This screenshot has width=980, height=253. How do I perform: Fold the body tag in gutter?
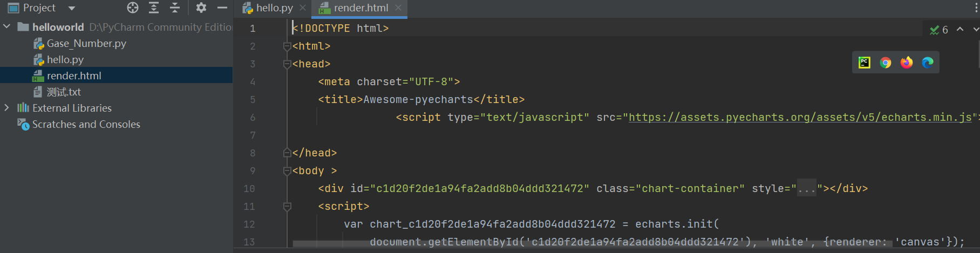pyautogui.click(x=287, y=171)
